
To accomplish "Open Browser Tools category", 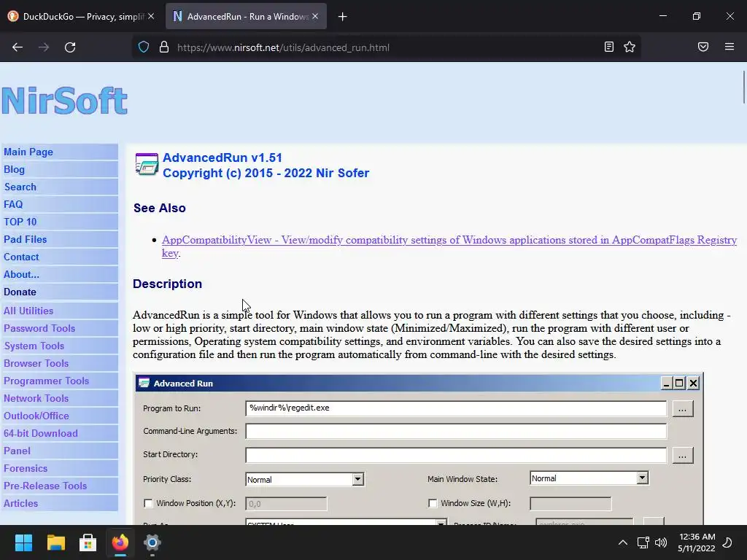I will coord(36,363).
